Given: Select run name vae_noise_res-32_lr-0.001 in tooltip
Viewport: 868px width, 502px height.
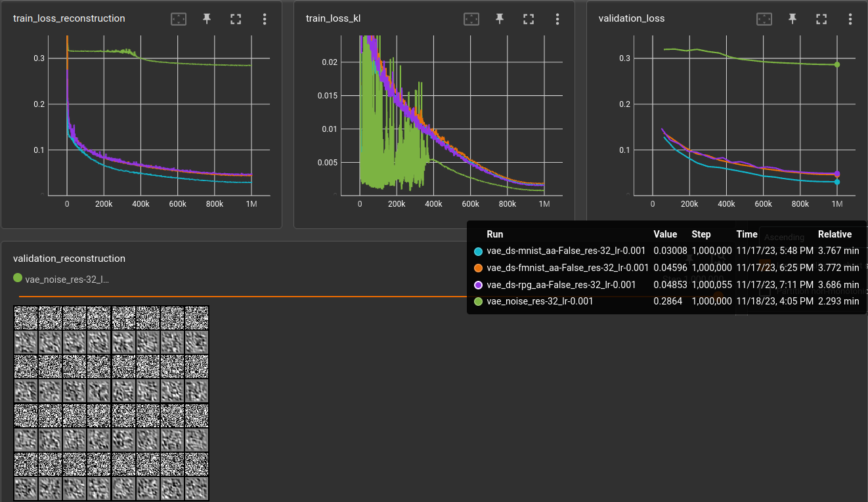Looking at the screenshot, I should click(540, 301).
